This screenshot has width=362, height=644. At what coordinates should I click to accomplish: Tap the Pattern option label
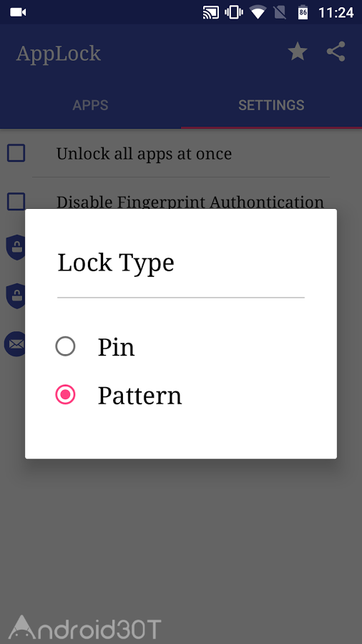140,396
